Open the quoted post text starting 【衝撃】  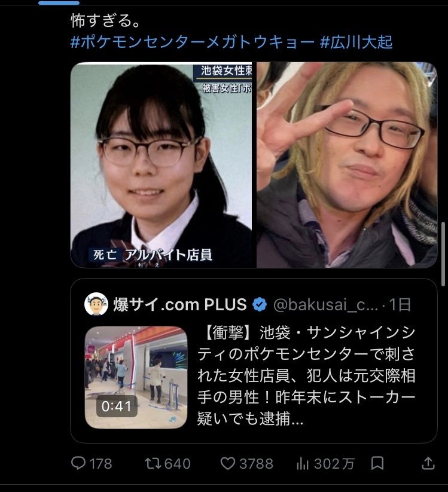coord(306,375)
